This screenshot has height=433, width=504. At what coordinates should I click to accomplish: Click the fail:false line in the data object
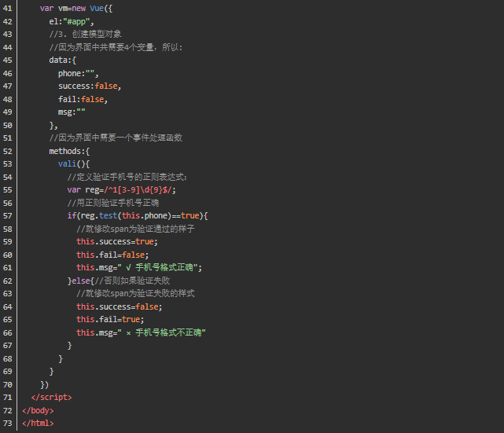click(82, 99)
